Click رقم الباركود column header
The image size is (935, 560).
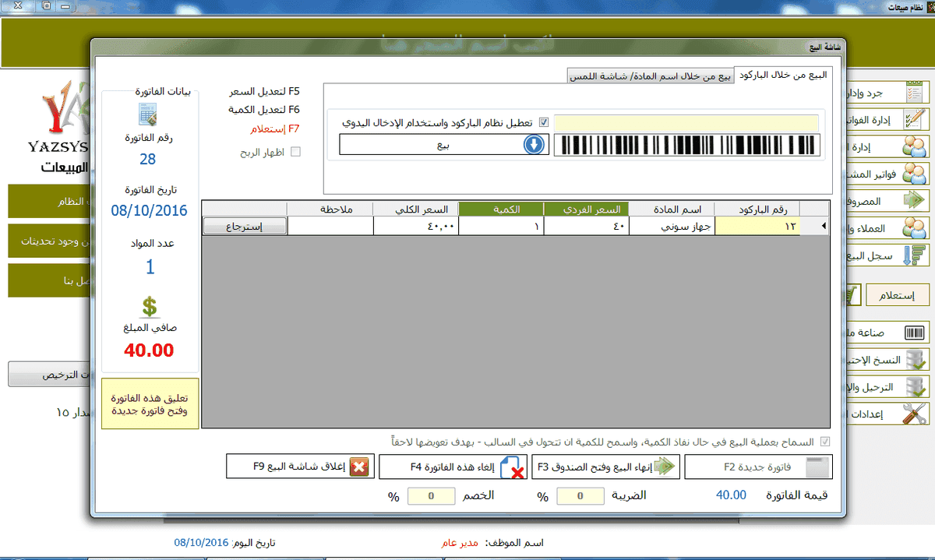tap(757, 209)
